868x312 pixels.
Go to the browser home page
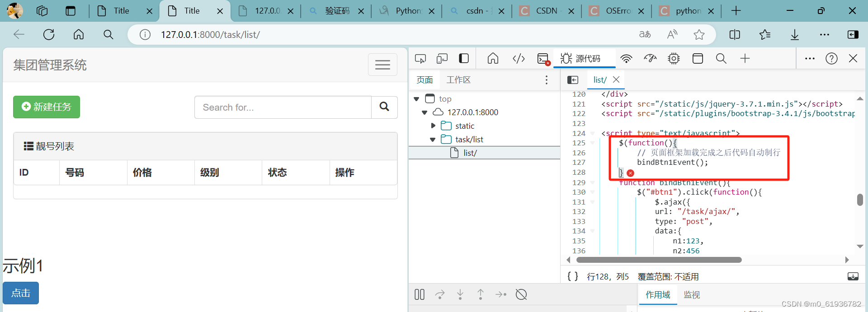(x=79, y=34)
